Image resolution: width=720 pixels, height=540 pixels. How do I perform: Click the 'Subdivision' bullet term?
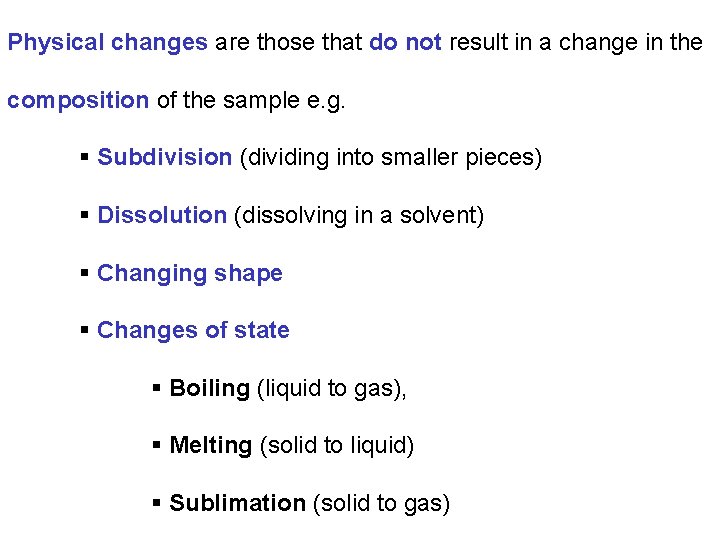(x=164, y=157)
